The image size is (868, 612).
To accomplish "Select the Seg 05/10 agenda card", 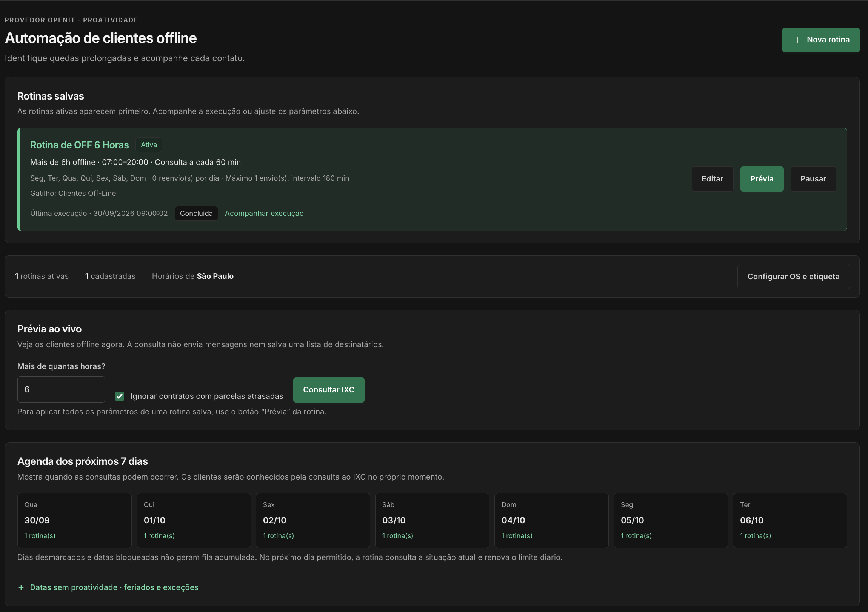I will [x=670, y=520].
